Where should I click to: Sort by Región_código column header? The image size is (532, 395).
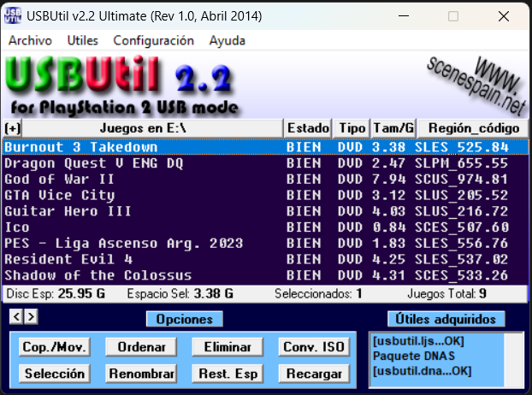pyautogui.click(x=473, y=128)
